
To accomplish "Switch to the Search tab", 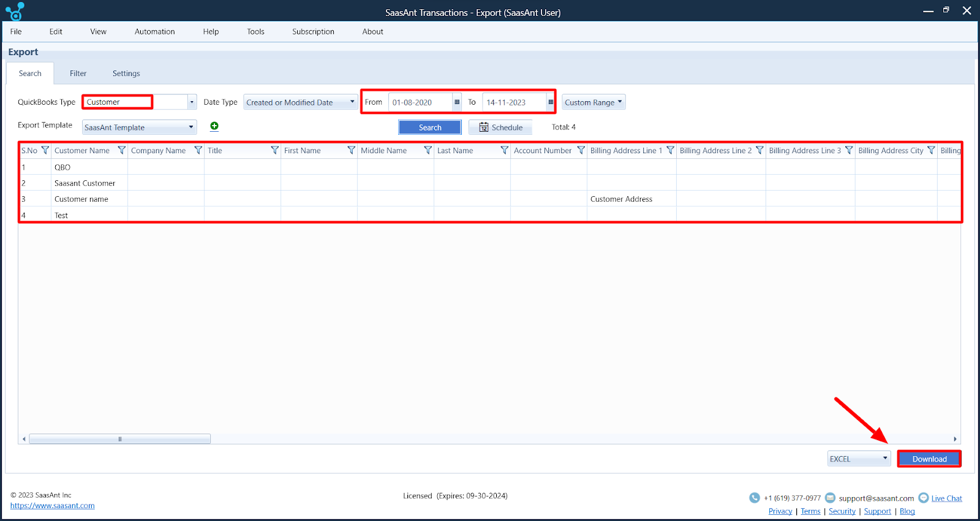I will pos(30,73).
